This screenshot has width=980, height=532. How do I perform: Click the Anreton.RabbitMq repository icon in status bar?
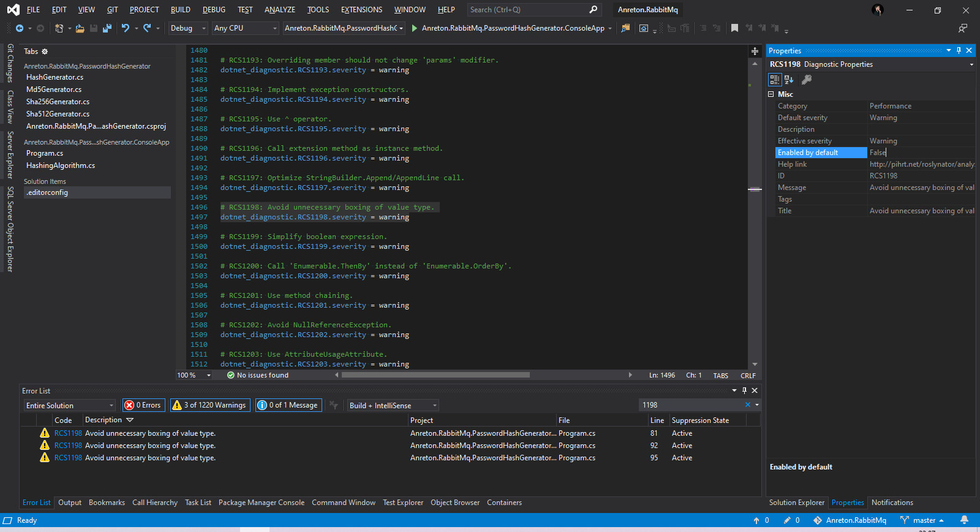[x=818, y=520]
